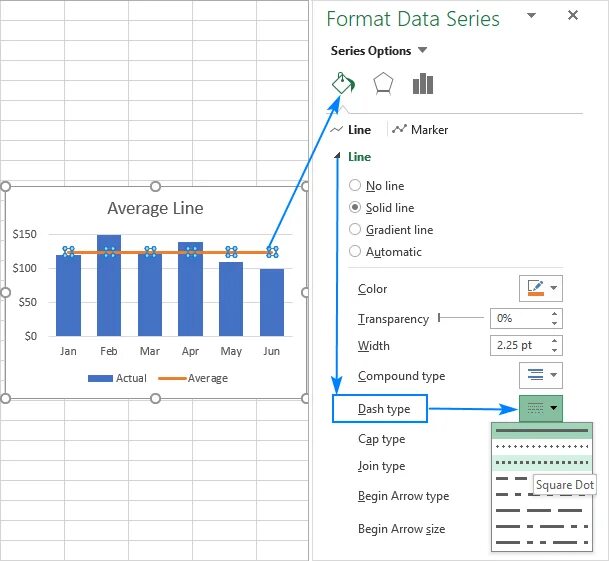
Task: Increase Width with the up stepper
Action: coord(555,341)
